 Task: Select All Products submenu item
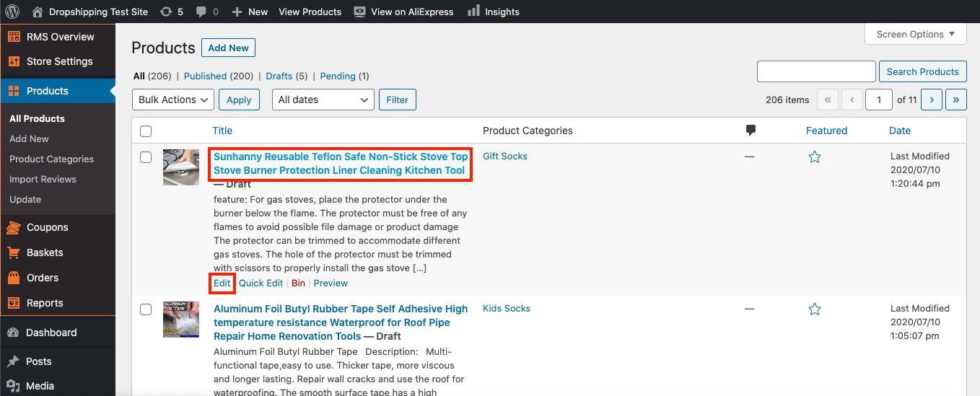coord(37,118)
